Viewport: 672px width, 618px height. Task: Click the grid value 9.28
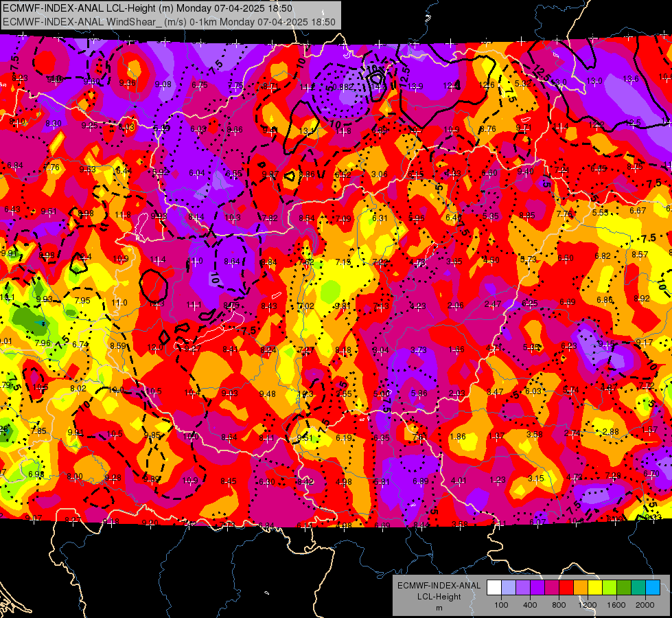[113, 478]
